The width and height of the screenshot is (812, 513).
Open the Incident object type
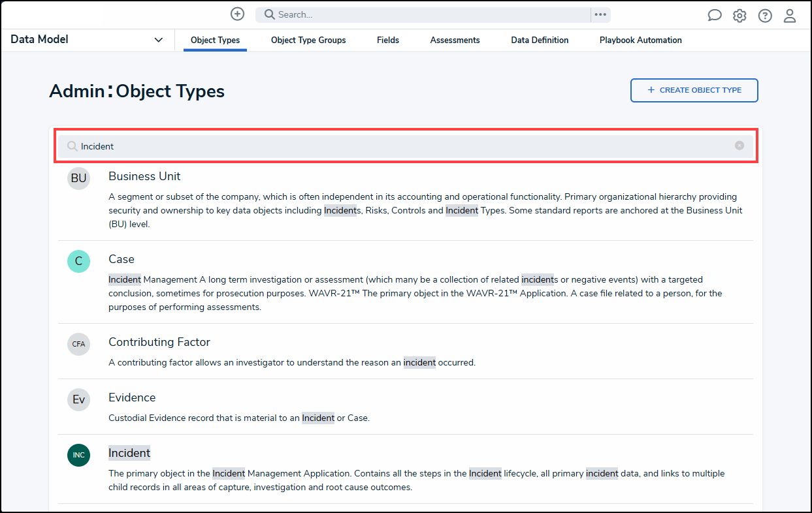[x=129, y=453]
